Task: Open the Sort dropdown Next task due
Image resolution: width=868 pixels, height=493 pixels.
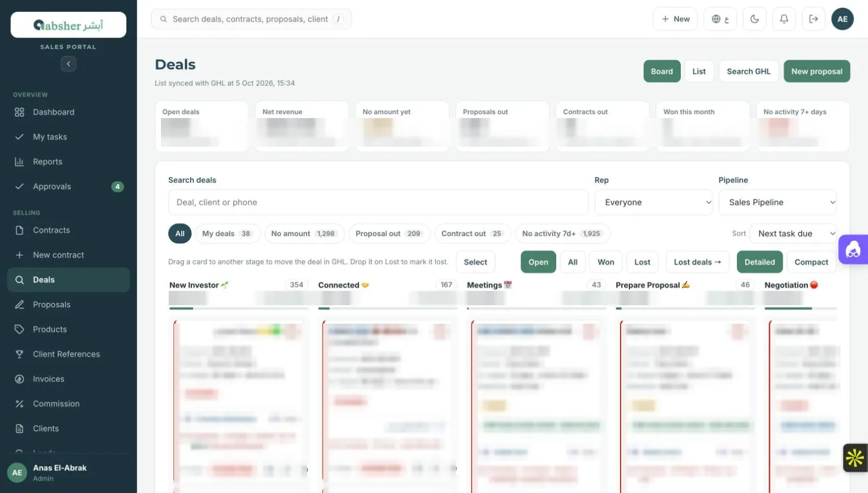Action: click(793, 234)
